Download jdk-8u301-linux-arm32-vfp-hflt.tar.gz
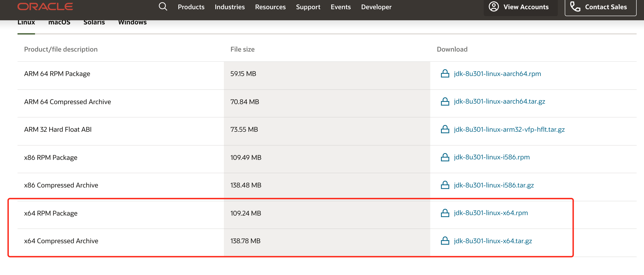This screenshot has width=644, height=275. 509,129
